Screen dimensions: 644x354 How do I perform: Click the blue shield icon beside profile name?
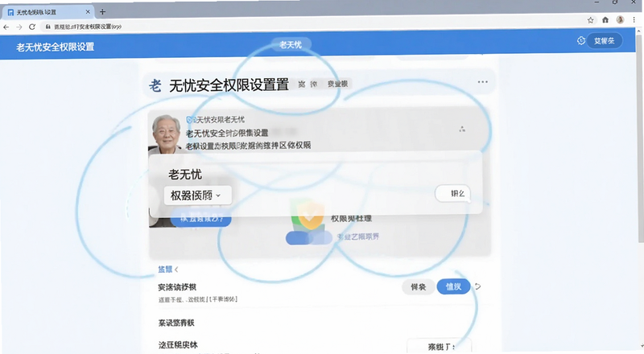[x=189, y=120]
